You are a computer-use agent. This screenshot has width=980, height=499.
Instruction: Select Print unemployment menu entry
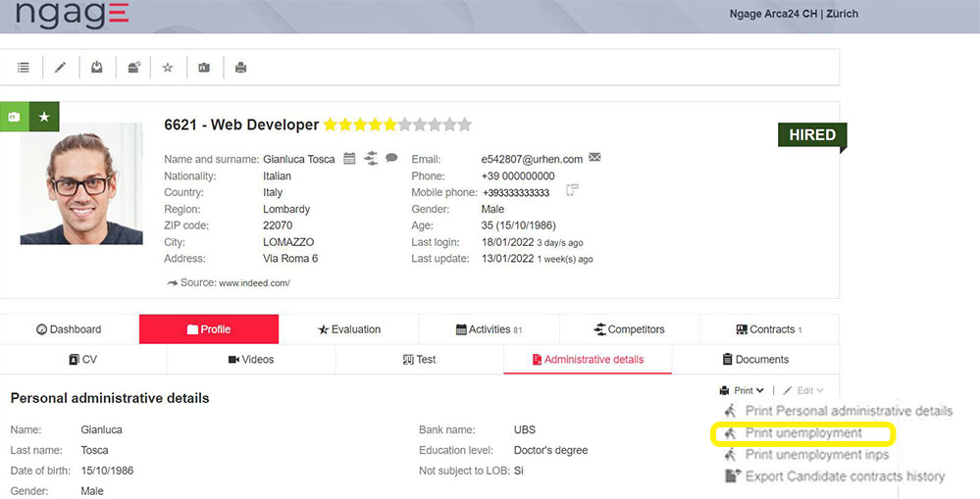pos(802,433)
